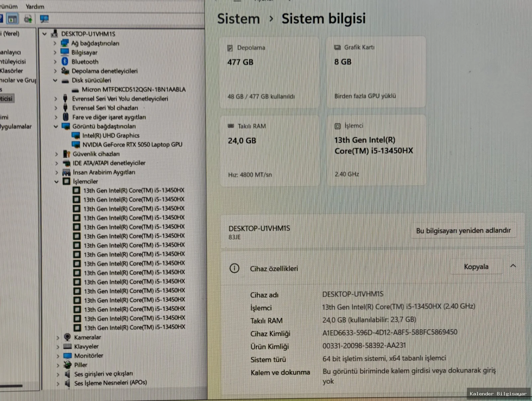Collapse the Görüntü bağdaştırıcıları node

point(56,126)
